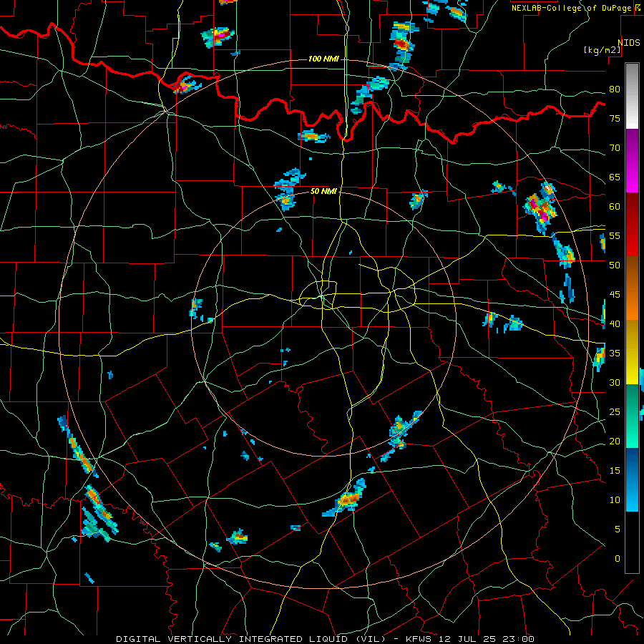The image size is (644, 644).
Task: Select the 5 value on the scale
Action: [x=617, y=529]
